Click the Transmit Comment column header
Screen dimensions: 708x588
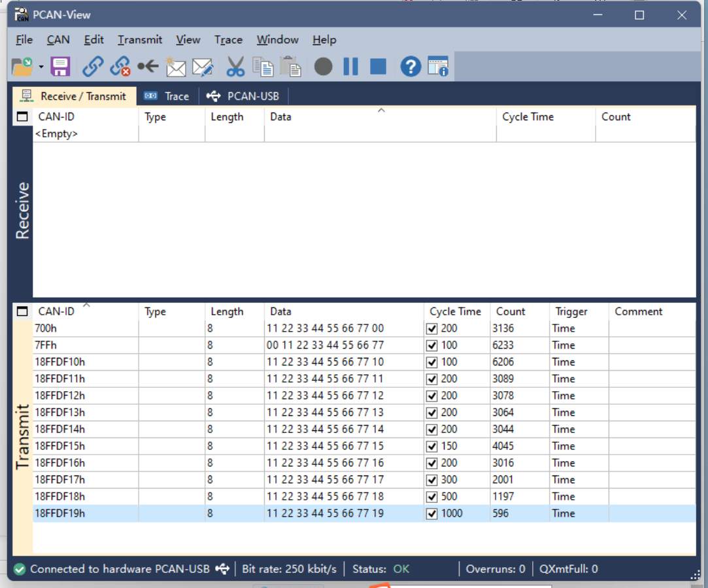pyautogui.click(x=652, y=311)
